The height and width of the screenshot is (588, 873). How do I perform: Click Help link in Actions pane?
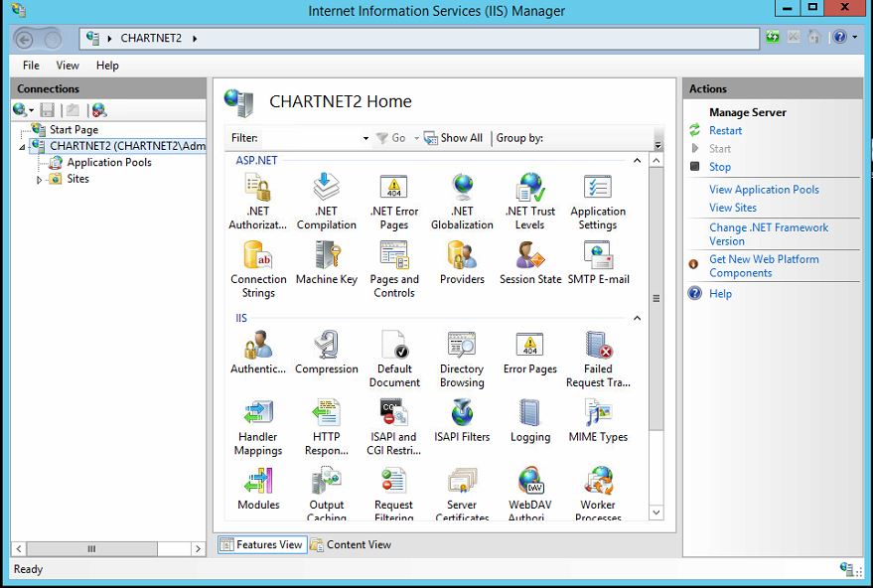point(720,294)
